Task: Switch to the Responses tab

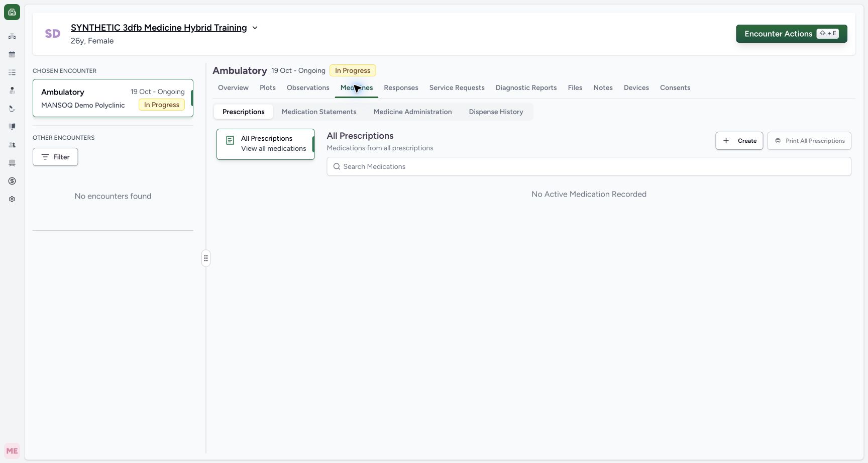Action: click(401, 87)
